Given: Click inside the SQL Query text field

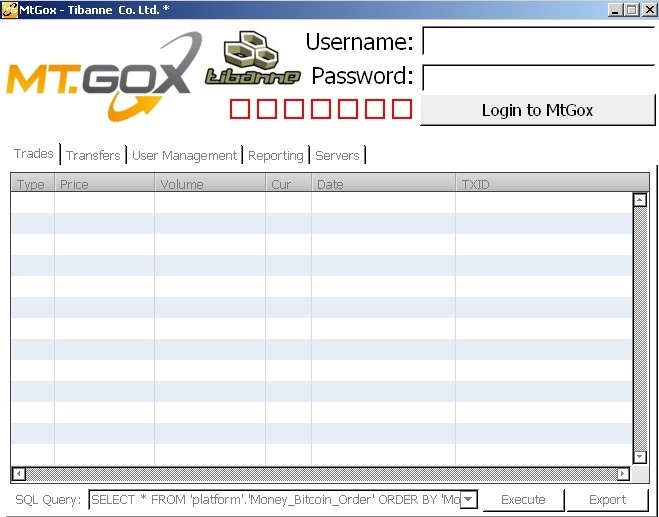Looking at the screenshot, I should pos(275,499).
